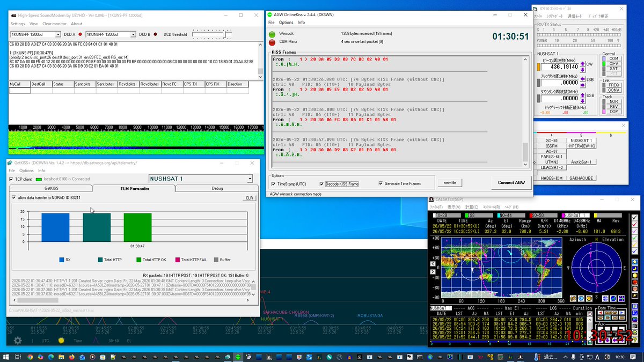The width and height of the screenshot is (644, 362).
Task: Select HYPERVIEW-1G in the satellite list window
Action: [581, 146]
